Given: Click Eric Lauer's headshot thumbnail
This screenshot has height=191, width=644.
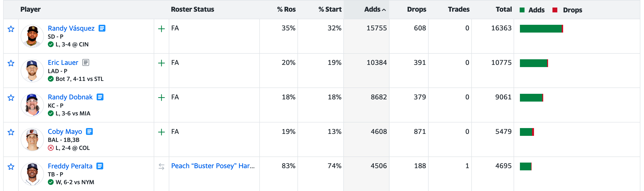Looking at the screenshot, I should (x=32, y=71).
